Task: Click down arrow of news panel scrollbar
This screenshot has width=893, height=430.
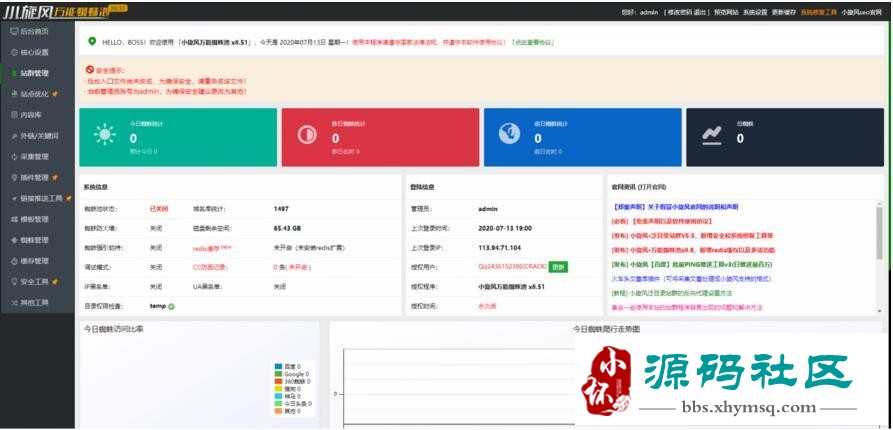Action: click(x=879, y=310)
